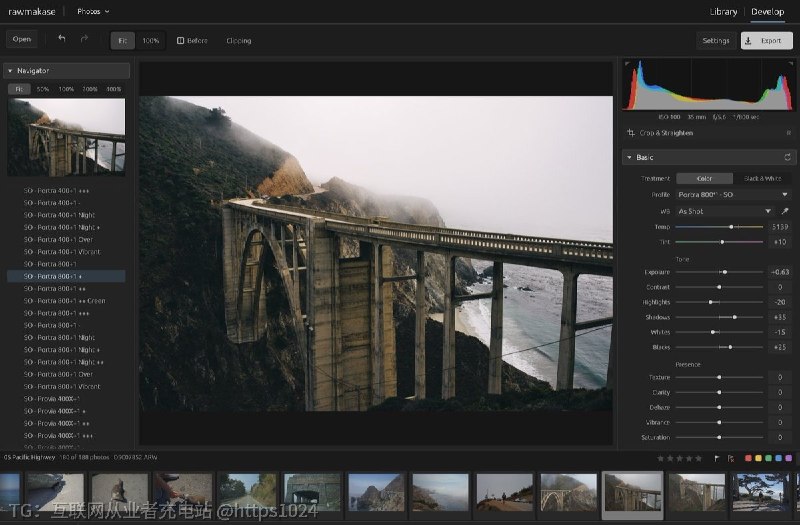Image resolution: width=800 pixels, height=525 pixels.
Task: Reset the Basic panel with the circular arrow icon
Action: click(787, 157)
